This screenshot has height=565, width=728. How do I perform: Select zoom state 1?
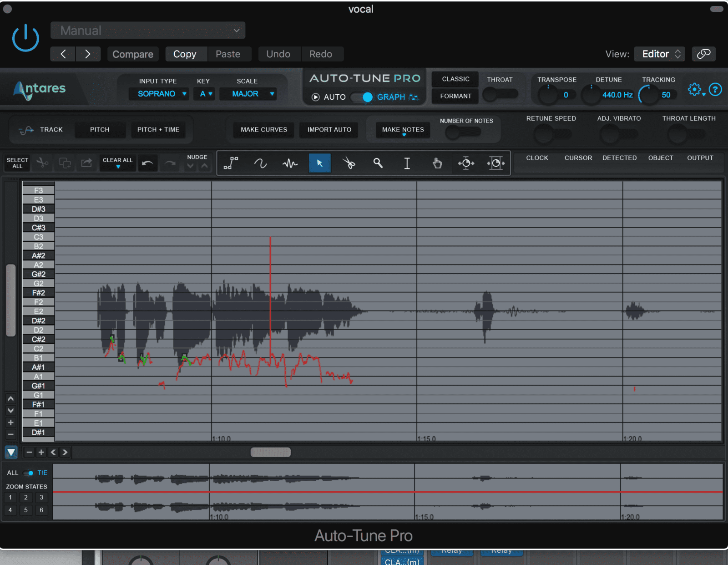[10, 497]
